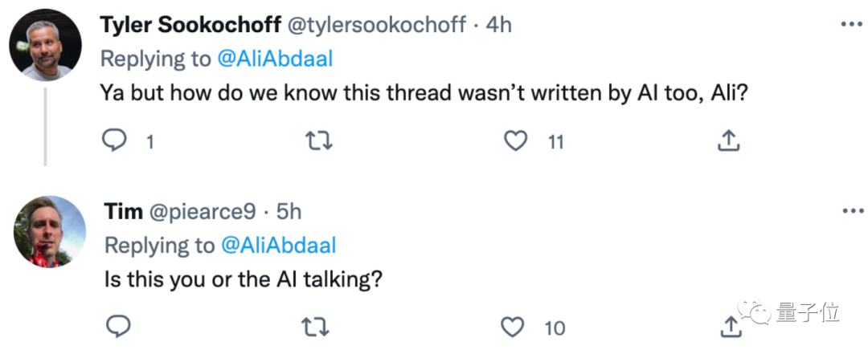The height and width of the screenshot is (350, 868).
Task: Retweet Tyler Sookochoff's tweet
Action: [319, 141]
